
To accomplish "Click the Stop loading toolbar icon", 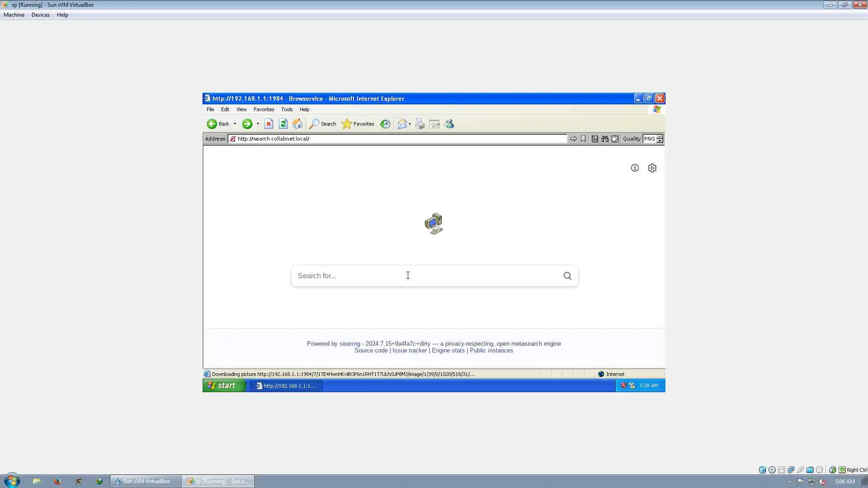I will (x=269, y=124).
